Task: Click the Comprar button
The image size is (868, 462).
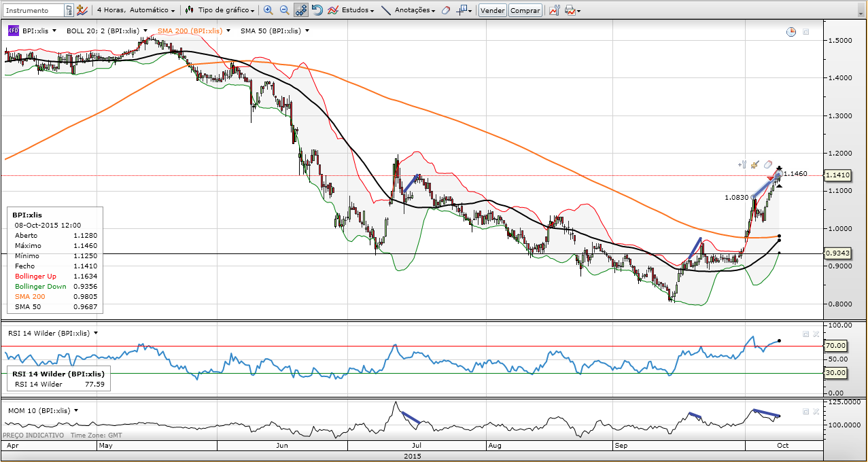Action: 525,10
